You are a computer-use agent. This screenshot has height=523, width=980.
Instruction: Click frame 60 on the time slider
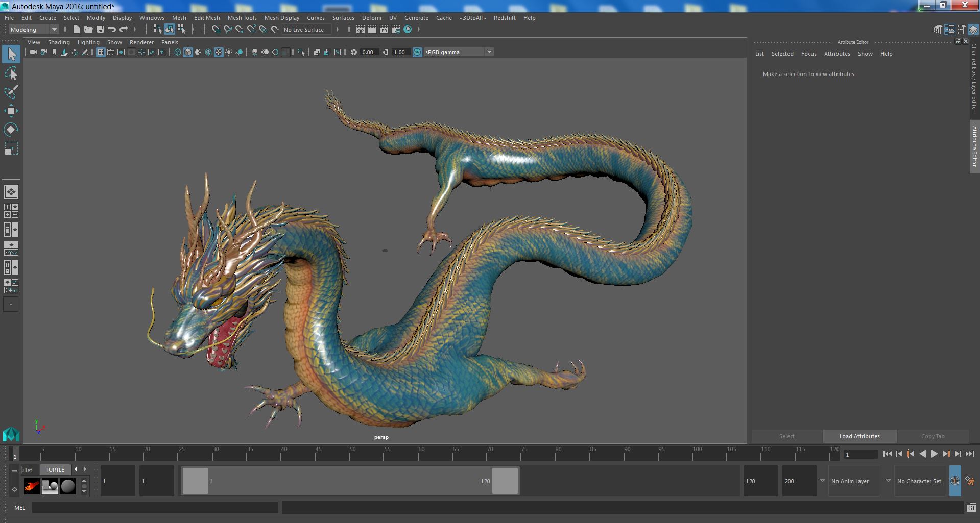point(421,454)
